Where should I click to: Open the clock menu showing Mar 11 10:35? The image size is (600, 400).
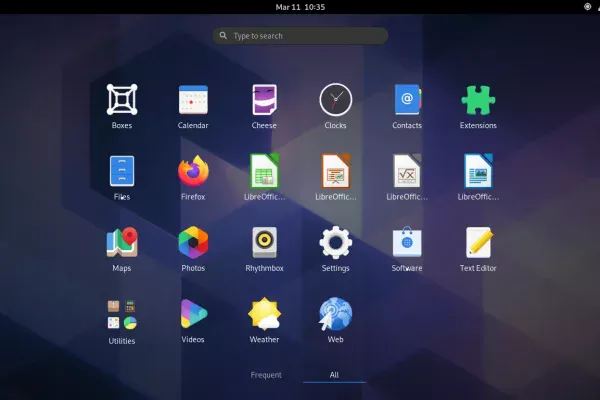[x=300, y=7]
